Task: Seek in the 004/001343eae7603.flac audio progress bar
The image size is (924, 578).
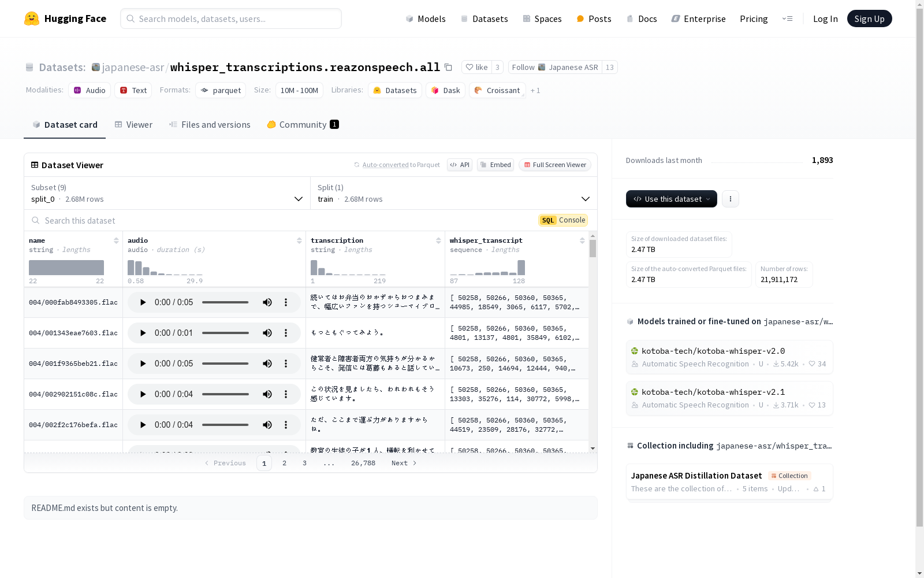Action: point(225,333)
